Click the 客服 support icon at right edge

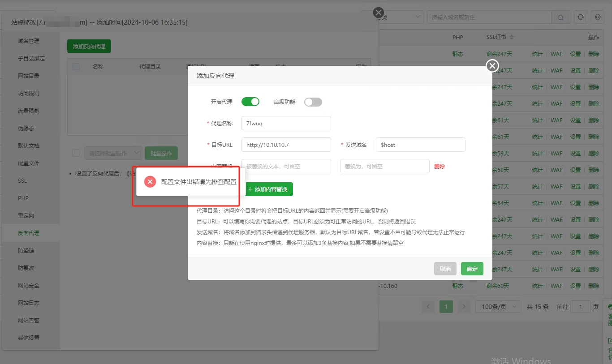(609, 316)
